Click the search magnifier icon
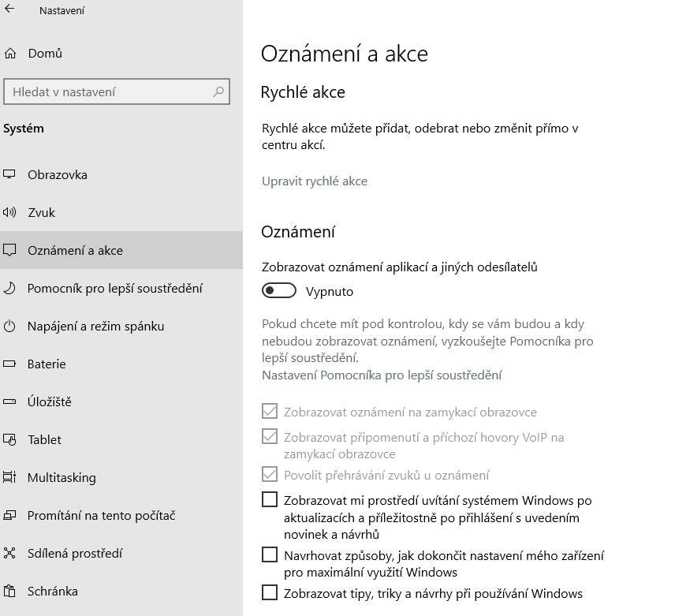 tap(218, 92)
